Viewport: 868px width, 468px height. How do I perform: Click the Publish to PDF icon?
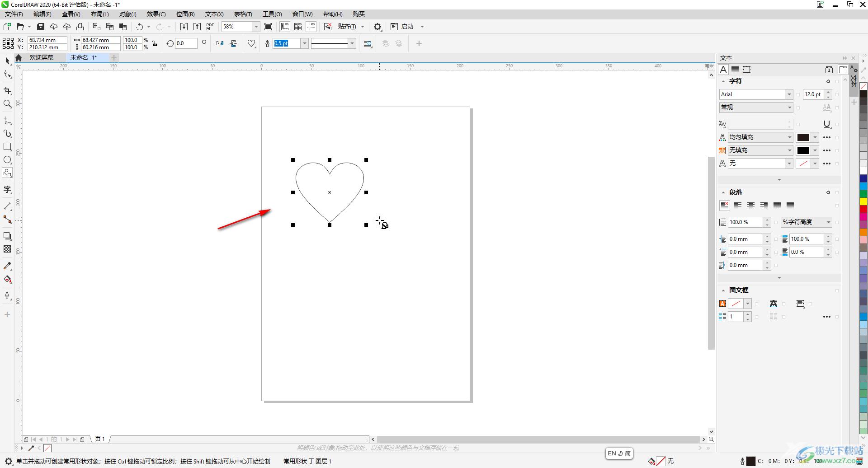[x=210, y=27]
